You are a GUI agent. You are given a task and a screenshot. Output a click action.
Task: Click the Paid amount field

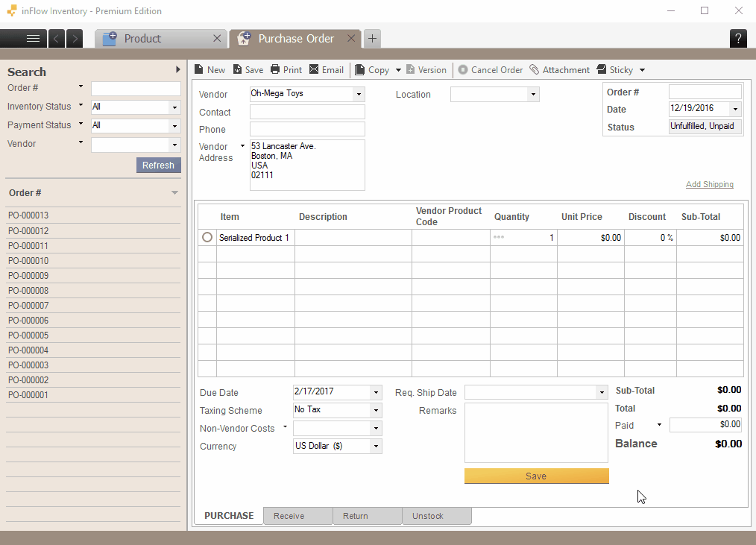[x=705, y=424]
